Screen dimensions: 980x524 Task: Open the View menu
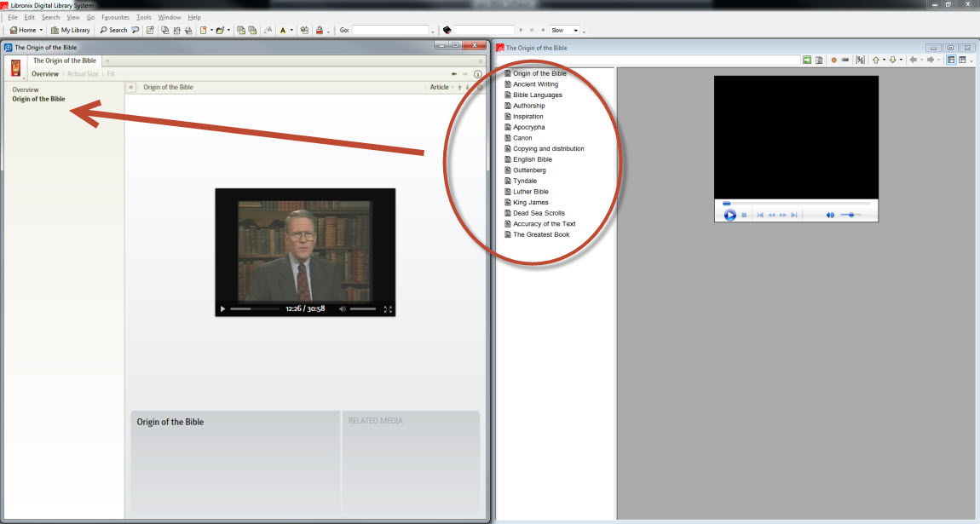coord(73,18)
